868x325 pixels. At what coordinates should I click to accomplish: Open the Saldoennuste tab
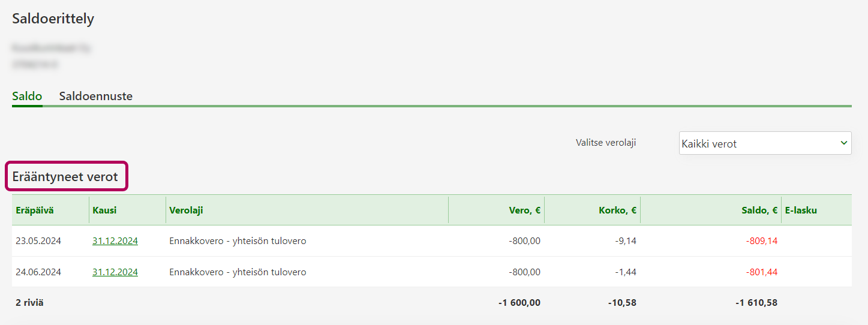95,96
